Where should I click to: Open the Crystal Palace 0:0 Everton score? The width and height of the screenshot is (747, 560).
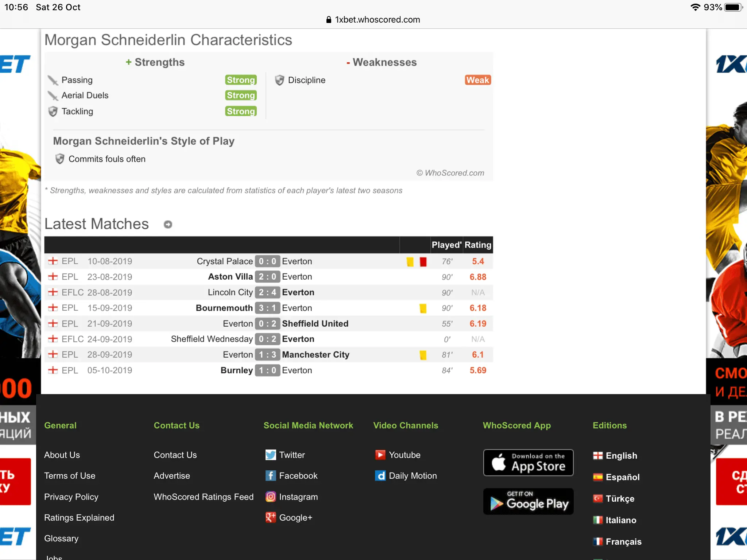[x=267, y=261]
